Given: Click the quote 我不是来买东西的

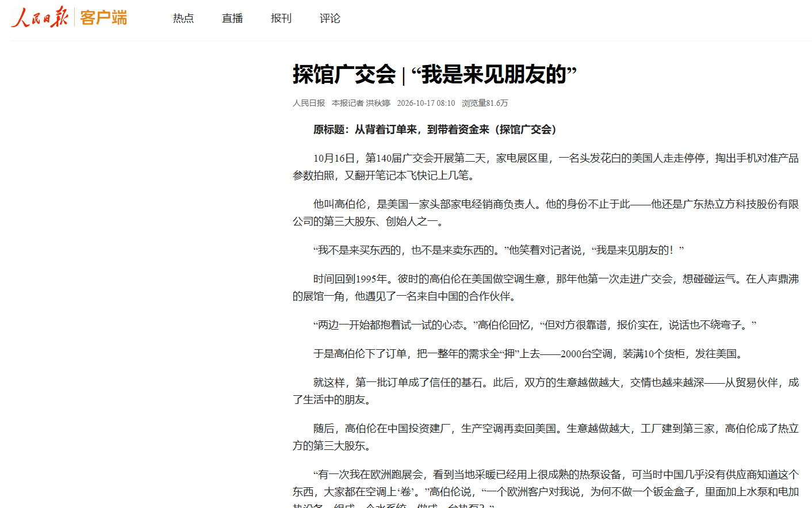Looking at the screenshot, I should point(499,250).
